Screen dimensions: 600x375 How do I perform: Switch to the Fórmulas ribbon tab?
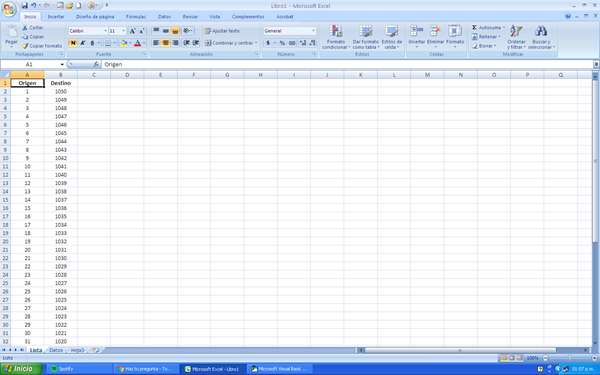136,16
